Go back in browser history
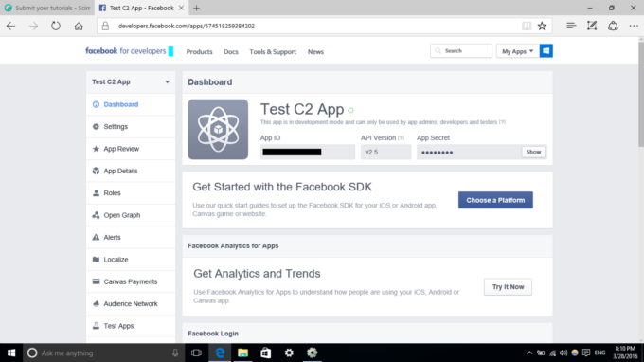This screenshot has width=644, height=362. pyautogui.click(x=10, y=26)
